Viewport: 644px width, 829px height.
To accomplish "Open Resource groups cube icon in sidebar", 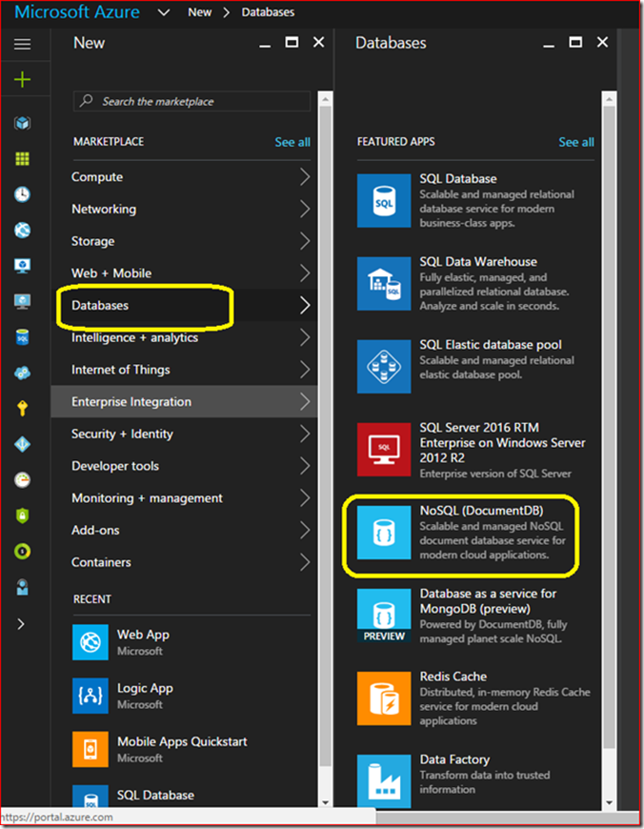I will pos(22,123).
